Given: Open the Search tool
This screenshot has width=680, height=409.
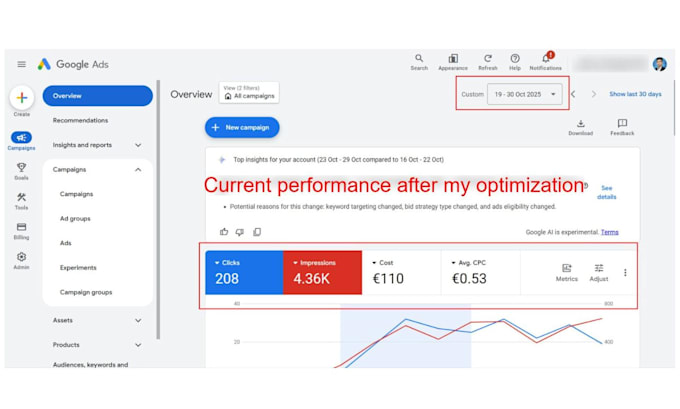Looking at the screenshot, I should [419, 62].
